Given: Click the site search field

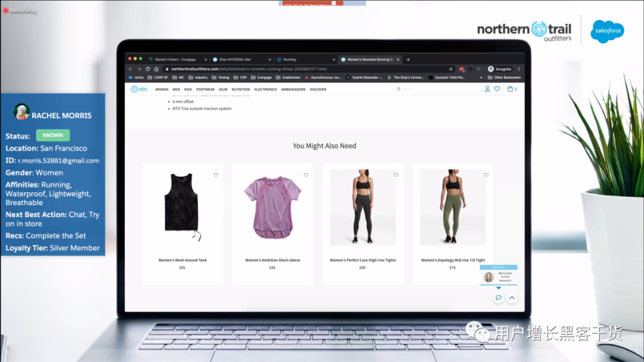Looking at the screenshot, I should click(438, 89).
